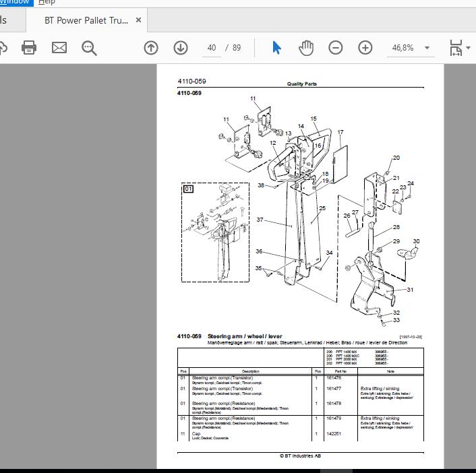Click part number 142251 in the table
The image size is (476, 473).
[334, 433]
